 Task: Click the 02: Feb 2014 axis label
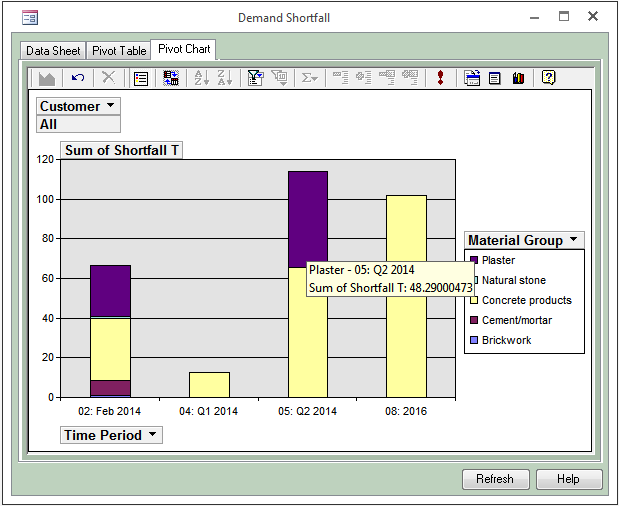[x=109, y=411]
